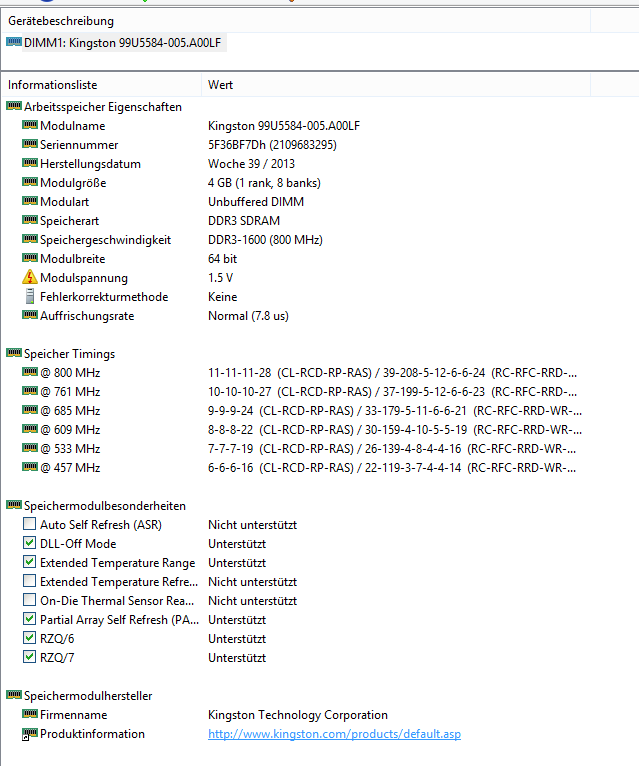Click the @ 609 MHz timing icon
Screen dimensions: 639x766
point(30,429)
